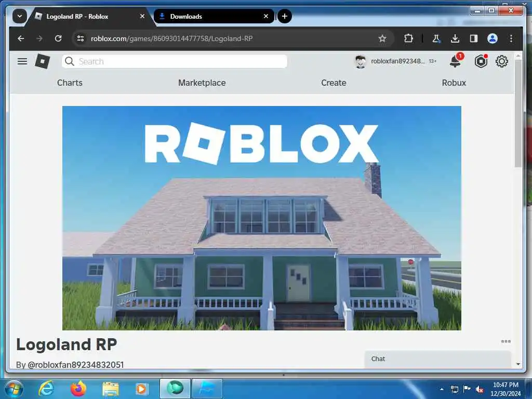
Task: Open the network tray icon
Action: point(454,389)
